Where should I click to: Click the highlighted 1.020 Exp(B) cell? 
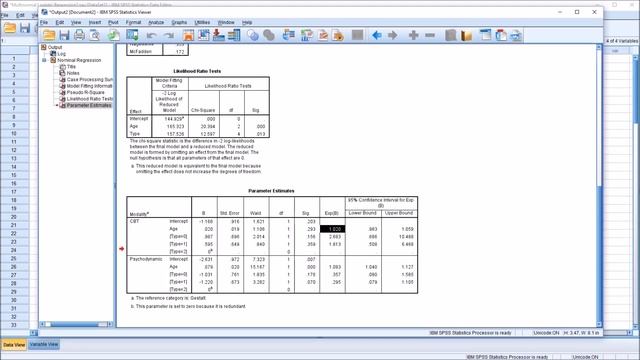pos(332,229)
